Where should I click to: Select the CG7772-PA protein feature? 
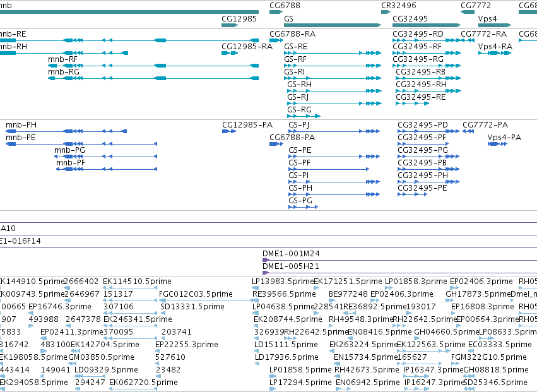tap(468, 131)
